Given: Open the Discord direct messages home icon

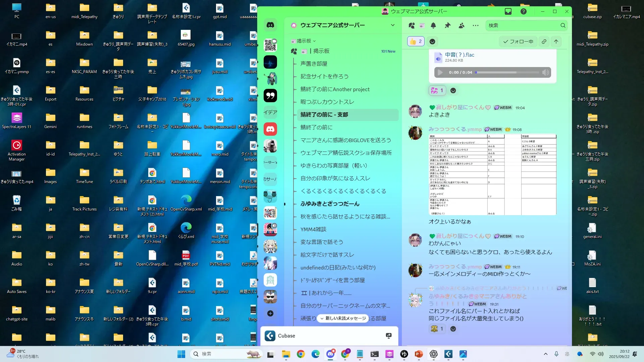Looking at the screenshot, I should click(270, 25).
